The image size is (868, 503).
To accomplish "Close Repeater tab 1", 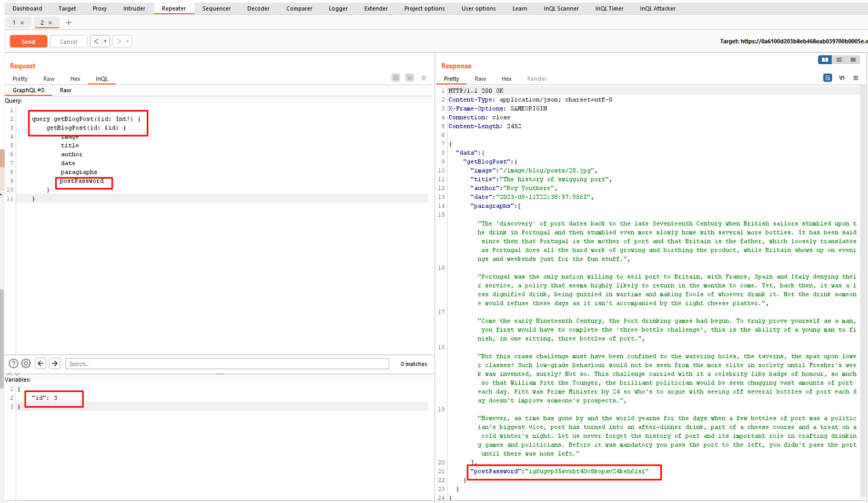I will [22, 23].
